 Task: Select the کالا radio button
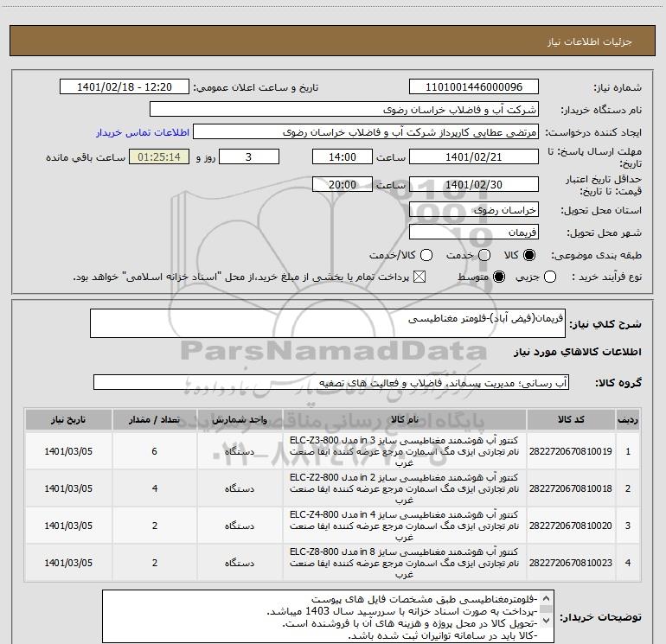tap(529, 255)
